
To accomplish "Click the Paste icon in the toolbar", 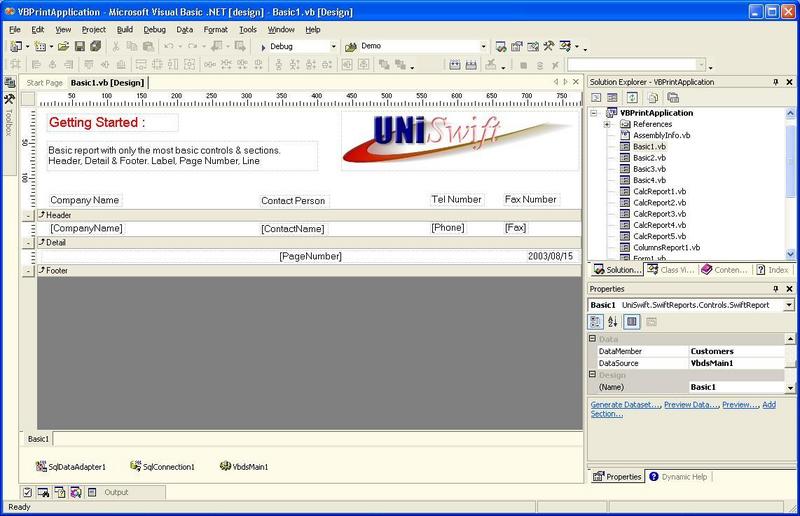I will point(148,46).
